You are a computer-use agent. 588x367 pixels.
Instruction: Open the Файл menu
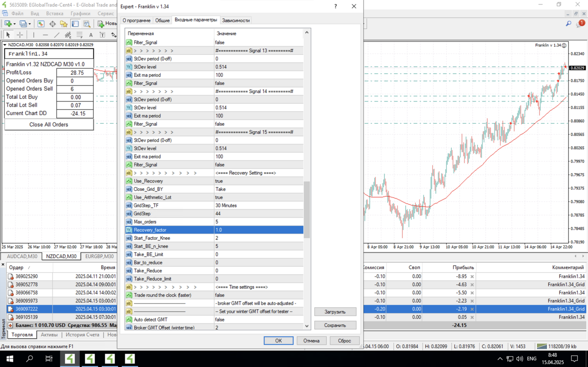coord(17,14)
